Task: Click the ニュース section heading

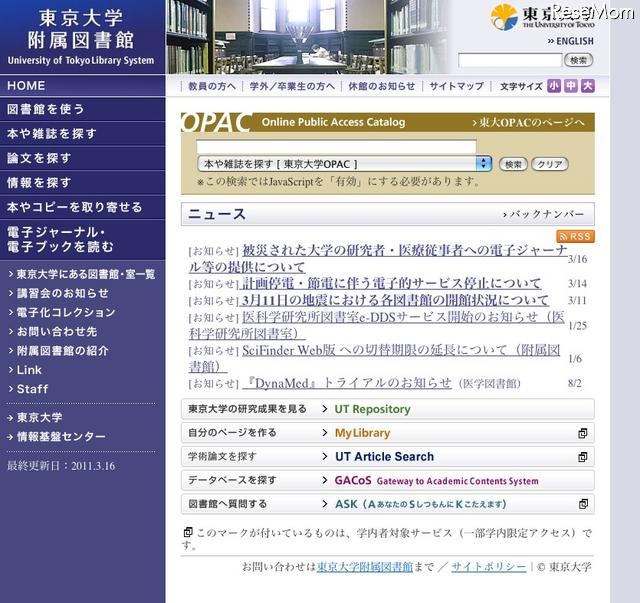Action: (x=217, y=214)
